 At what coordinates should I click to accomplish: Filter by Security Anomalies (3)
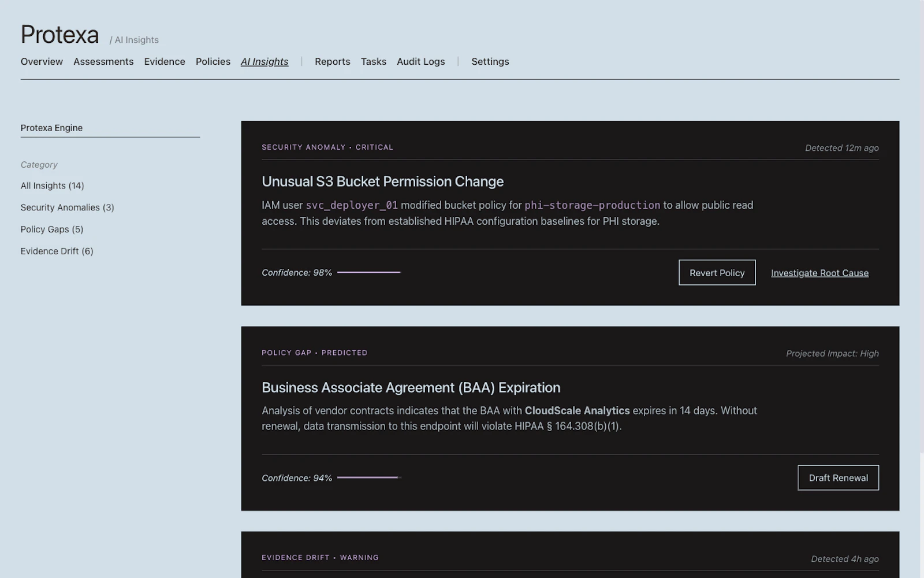[68, 208]
